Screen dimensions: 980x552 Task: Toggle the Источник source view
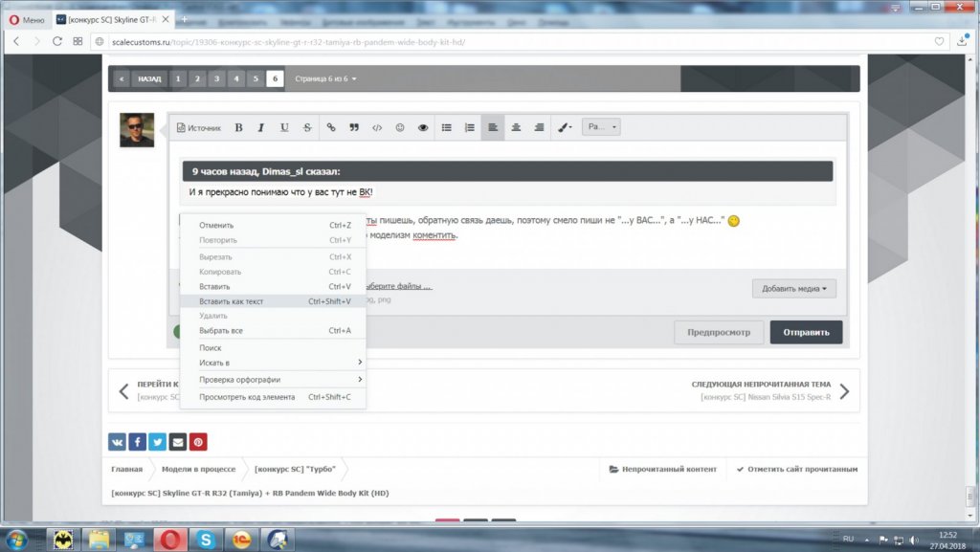click(x=198, y=127)
